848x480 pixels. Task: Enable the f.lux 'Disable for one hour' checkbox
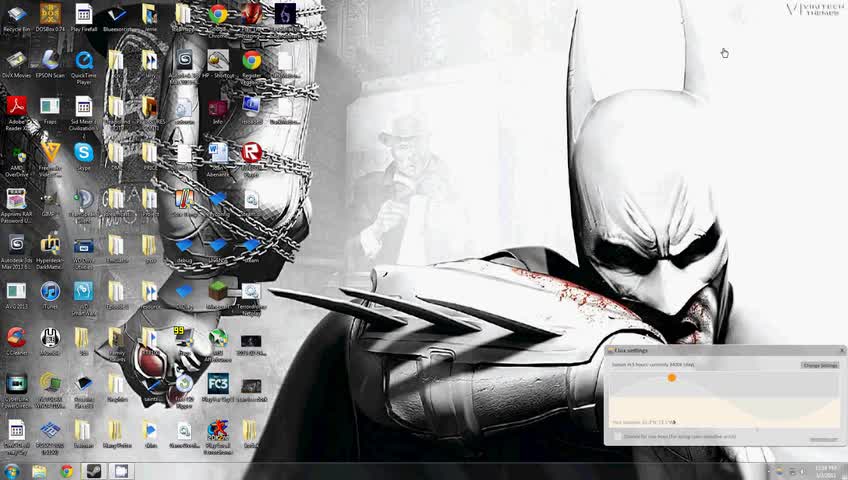click(x=618, y=436)
